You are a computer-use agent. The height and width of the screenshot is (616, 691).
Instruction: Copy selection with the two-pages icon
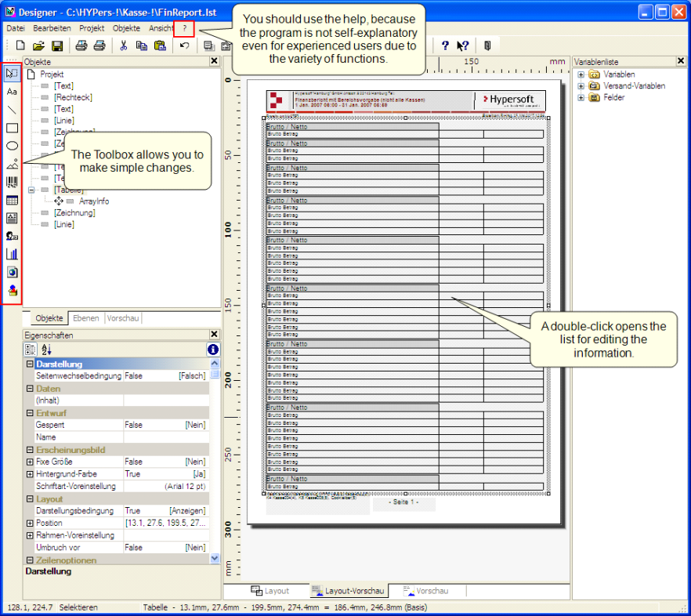click(142, 45)
